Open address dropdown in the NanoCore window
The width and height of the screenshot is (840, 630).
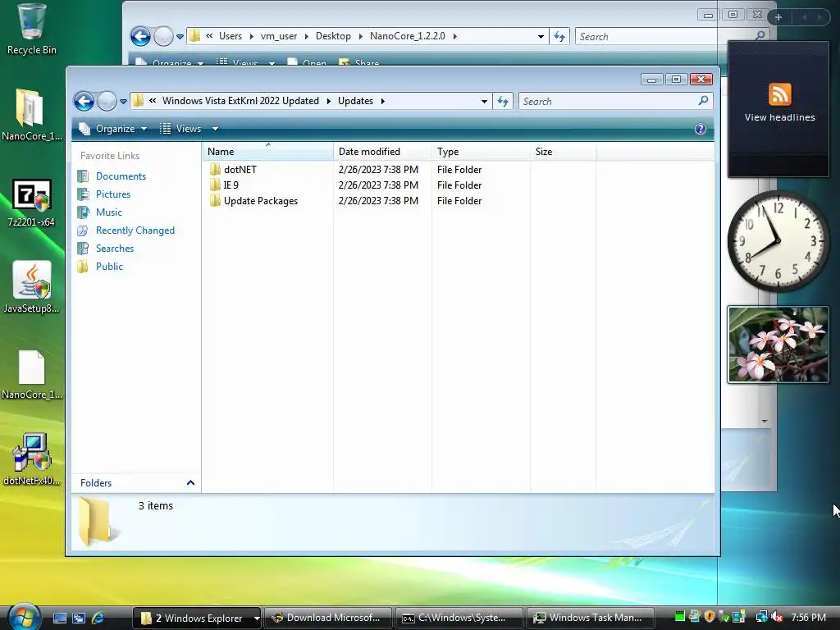click(x=541, y=36)
